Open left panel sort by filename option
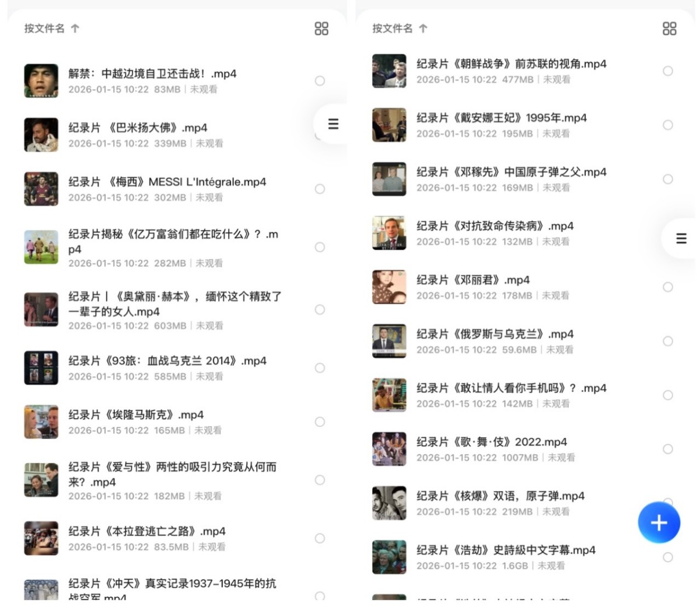The width and height of the screenshot is (700, 606). point(44,28)
